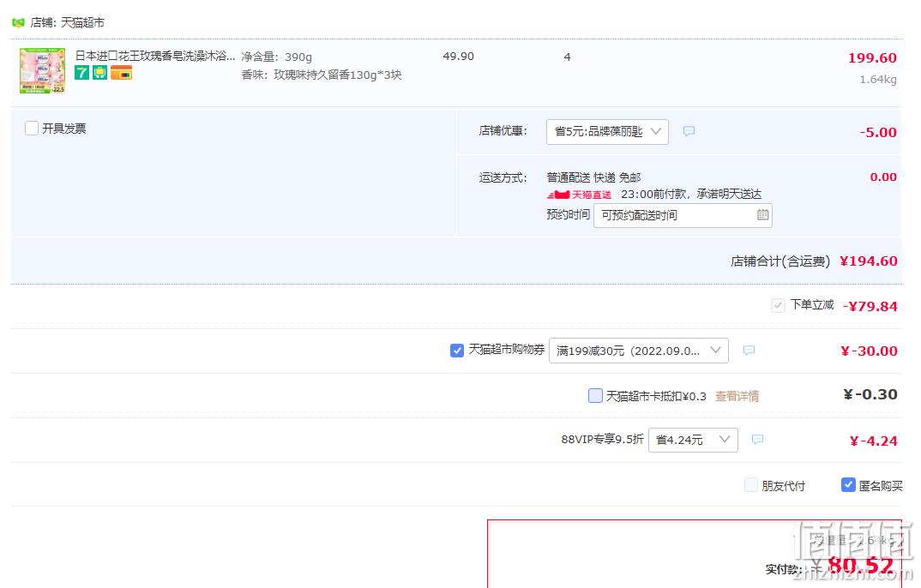
Task: Click the shipping fee 0.00
Action: click(883, 177)
